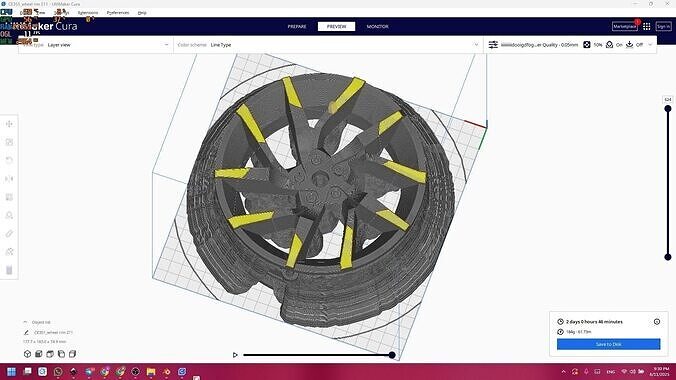This screenshot has width=676, height=380.
Task: Click the Save to Disk button
Action: coord(608,344)
